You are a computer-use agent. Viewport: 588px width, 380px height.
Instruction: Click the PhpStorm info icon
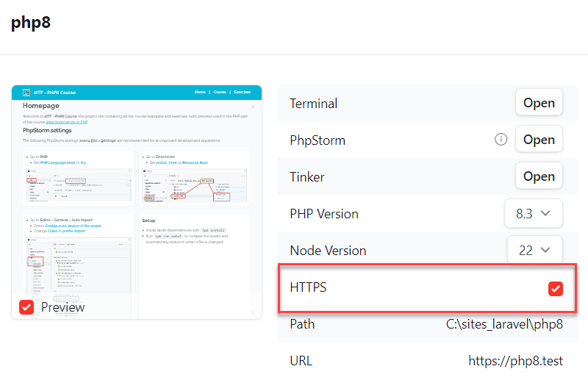[x=501, y=139]
